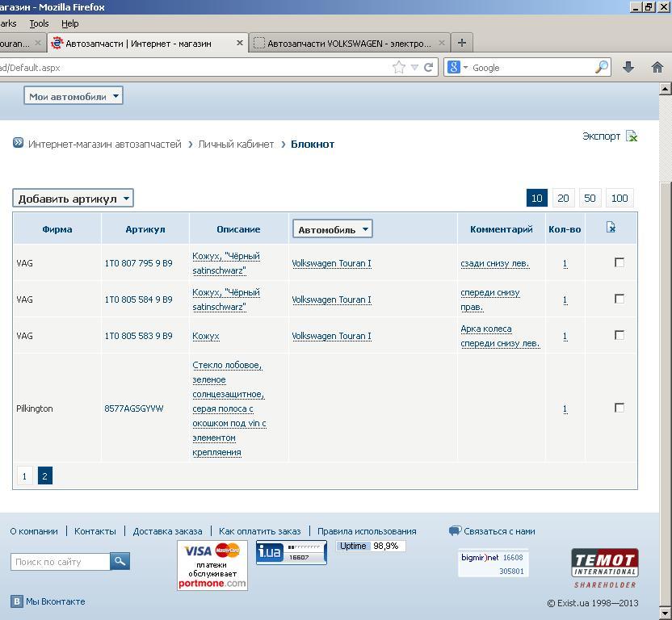Click the Мы Вконтакте link text
Viewport: 672px width, 620px height.
(x=55, y=601)
